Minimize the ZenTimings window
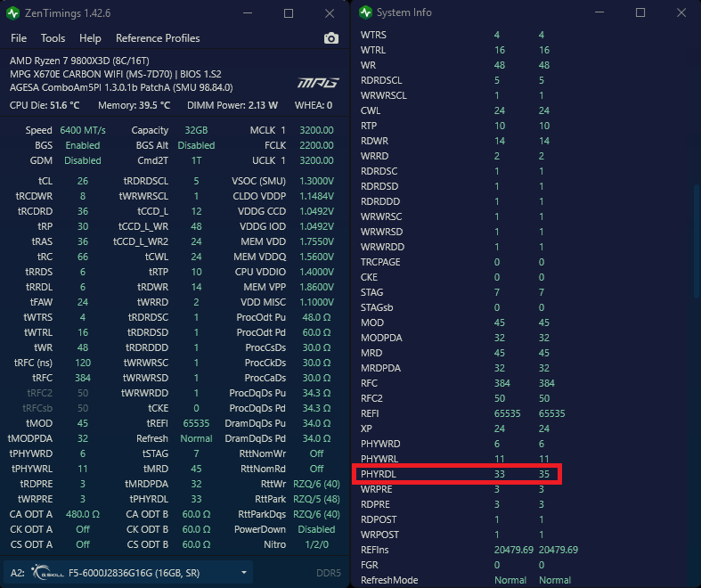The width and height of the screenshot is (701, 588). tap(248, 13)
